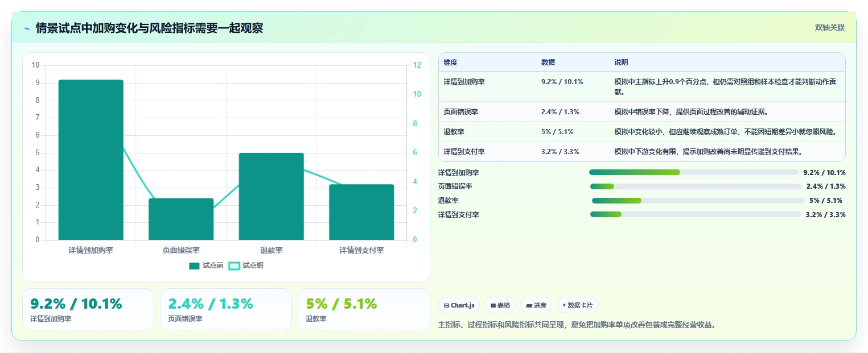
Task: Click the lightning icon beside the title
Action: pos(27,28)
